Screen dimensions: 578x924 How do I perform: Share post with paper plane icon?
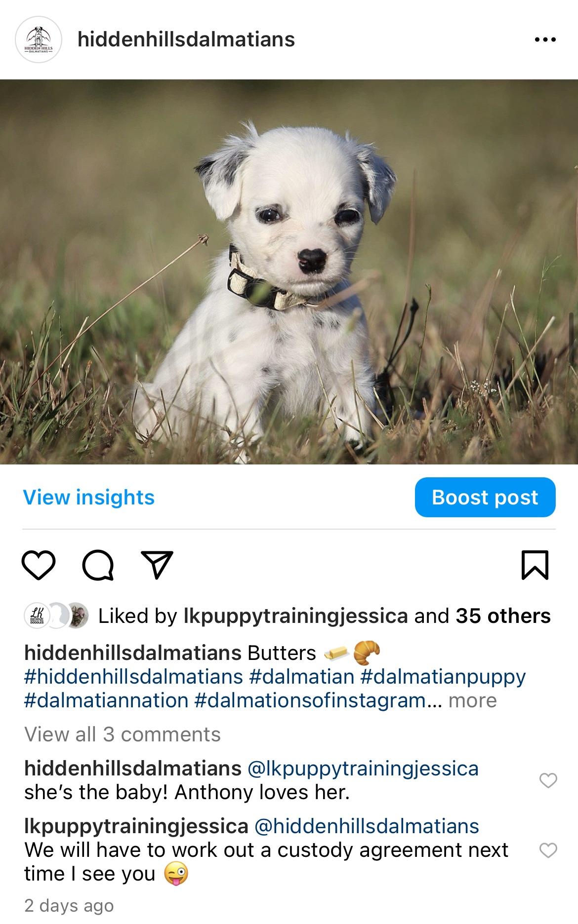point(157,565)
